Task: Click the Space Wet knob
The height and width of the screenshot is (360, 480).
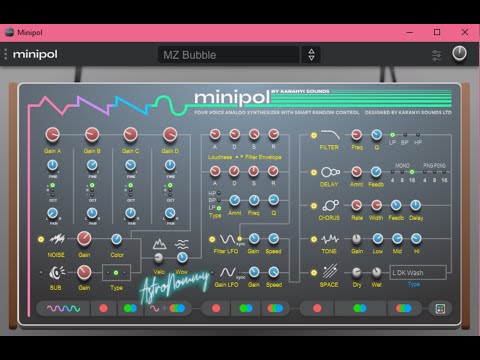Action: pyautogui.click(x=376, y=272)
